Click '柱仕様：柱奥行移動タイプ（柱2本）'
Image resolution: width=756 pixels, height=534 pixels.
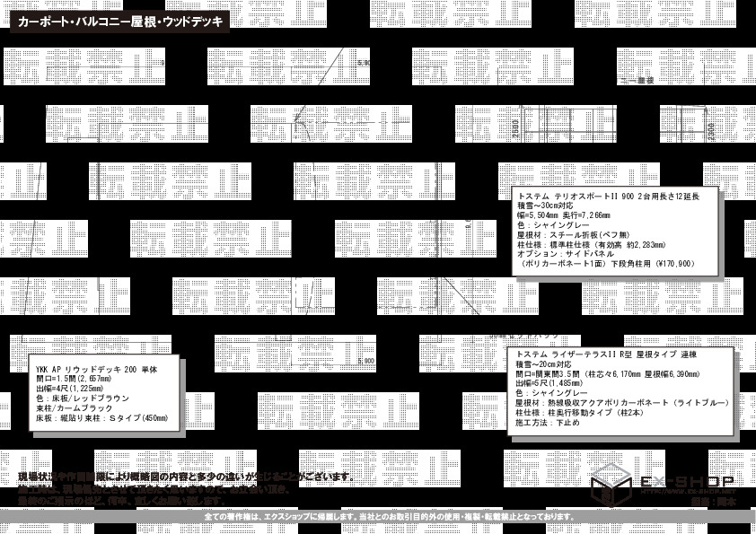point(579,413)
